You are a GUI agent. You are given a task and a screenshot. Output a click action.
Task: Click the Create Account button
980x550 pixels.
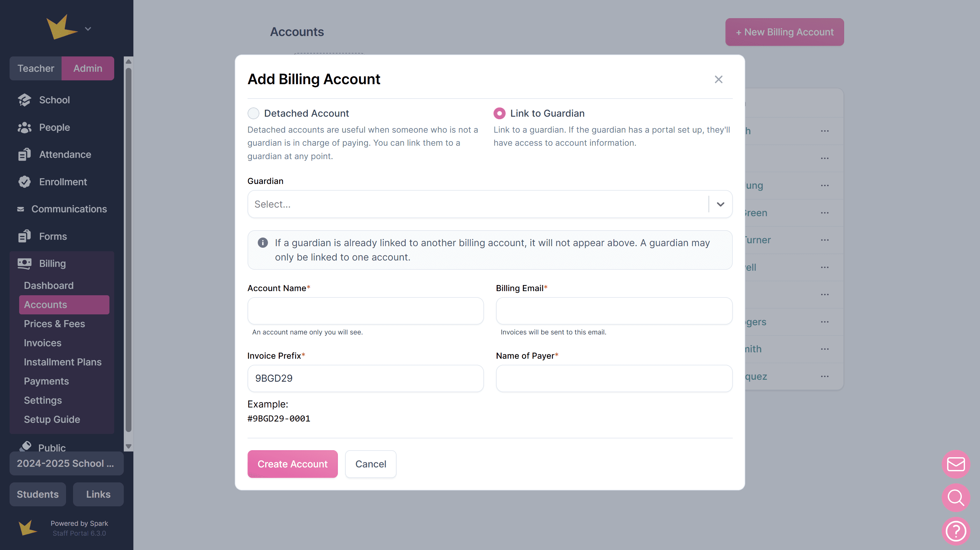pos(292,464)
